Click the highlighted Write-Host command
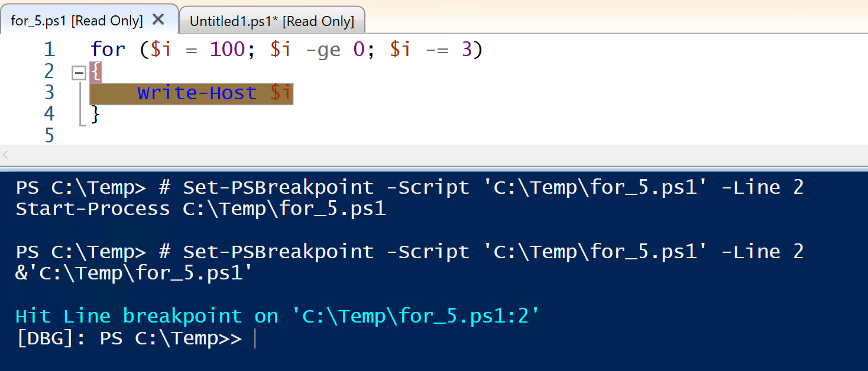The height and width of the screenshot is (371, 868). click(197, 93)
